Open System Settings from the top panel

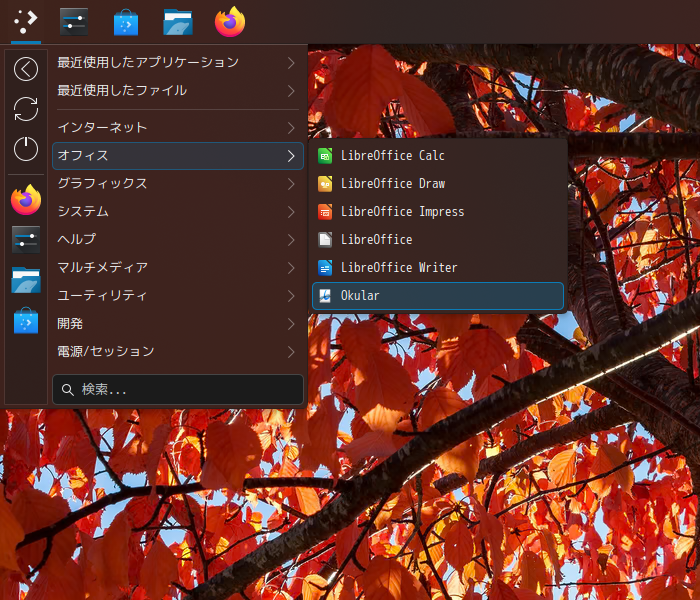click(x=74, y=21)
